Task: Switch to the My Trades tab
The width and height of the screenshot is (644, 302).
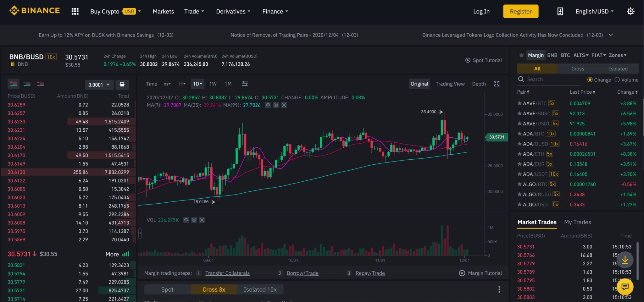Action: pos(577,222)
